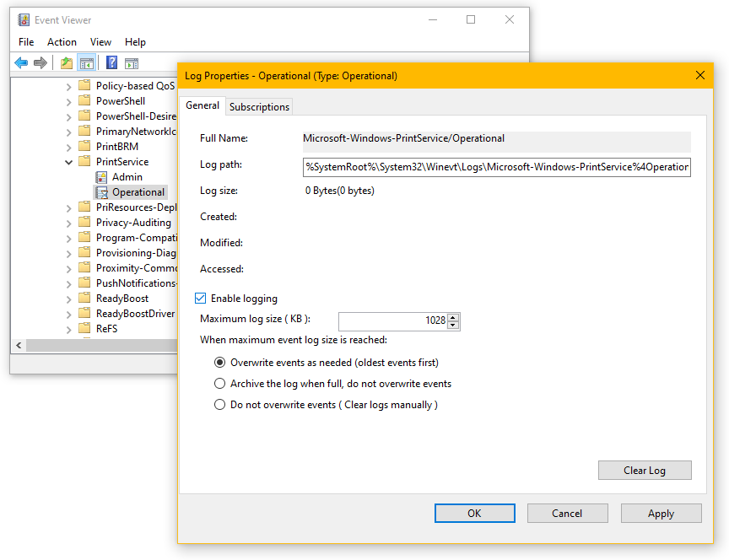
Task: Expand the PrimaryNetworkIc tree node
Action: 68,132
